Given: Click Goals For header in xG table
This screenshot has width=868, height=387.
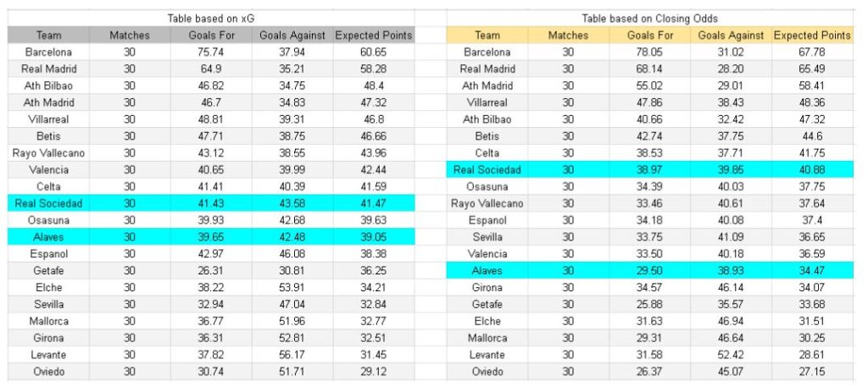Looking at the screenshot, I should 213,36.
